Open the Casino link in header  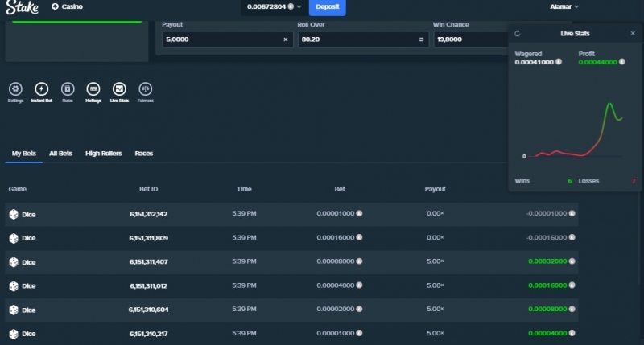click(68, 6)
